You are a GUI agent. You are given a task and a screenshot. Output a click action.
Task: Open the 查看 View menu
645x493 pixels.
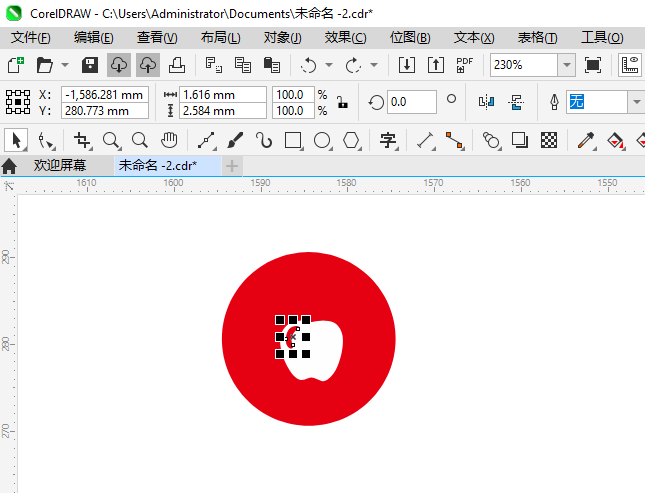(x=157, y=38)
